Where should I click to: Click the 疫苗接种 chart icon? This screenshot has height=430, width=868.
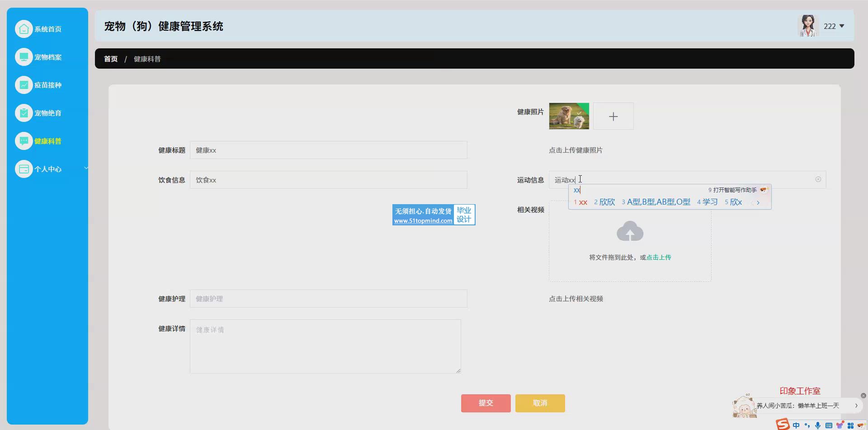tap(24, 85)
